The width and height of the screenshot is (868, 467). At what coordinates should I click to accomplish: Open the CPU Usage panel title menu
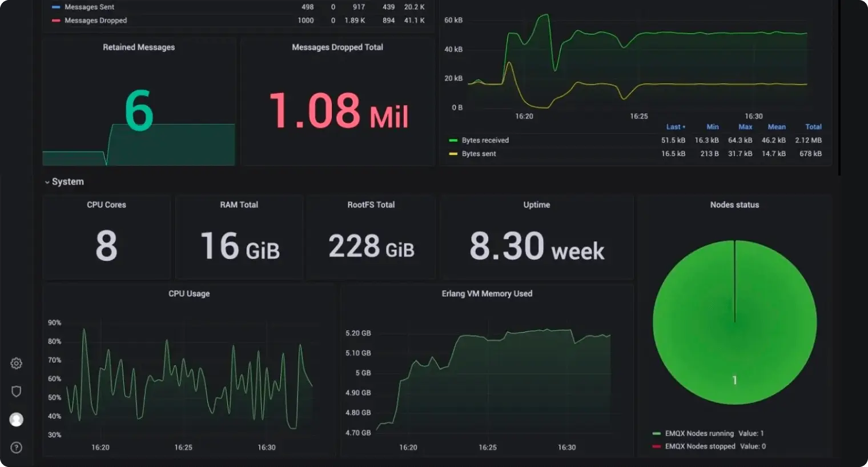[189, 294]
